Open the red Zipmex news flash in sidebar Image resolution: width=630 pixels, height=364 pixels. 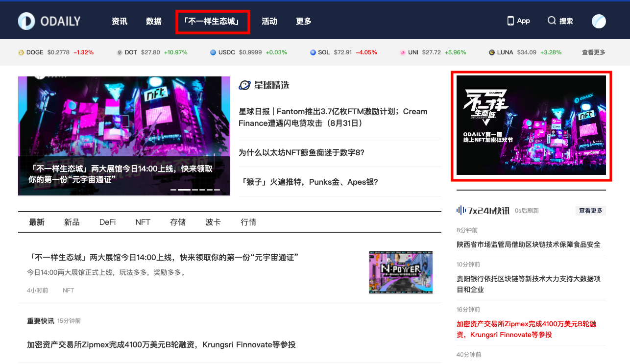coord(526,329)
